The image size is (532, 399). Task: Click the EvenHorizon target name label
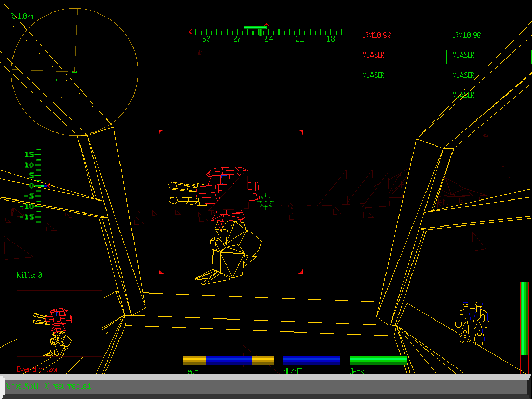tap(38, 369)
